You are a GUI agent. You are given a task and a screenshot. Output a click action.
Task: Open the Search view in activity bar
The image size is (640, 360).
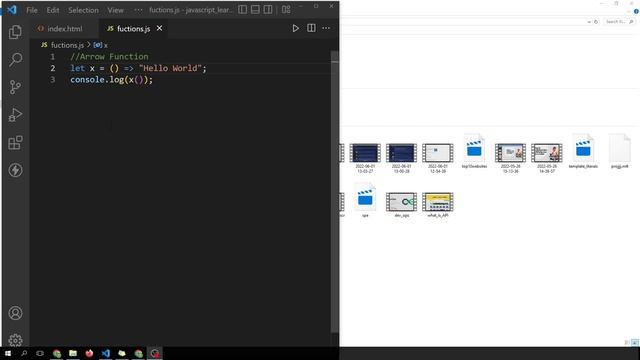pyautogui.click(x=15, y=60)
